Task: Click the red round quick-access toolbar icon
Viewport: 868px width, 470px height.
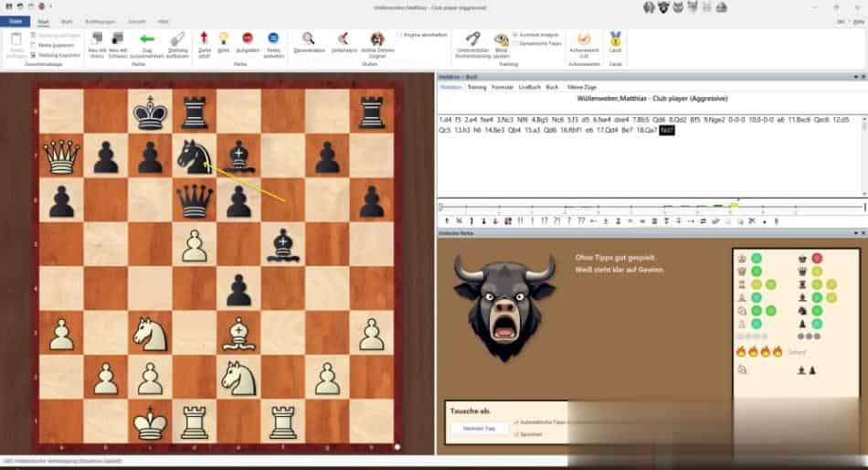Action: 41,6
